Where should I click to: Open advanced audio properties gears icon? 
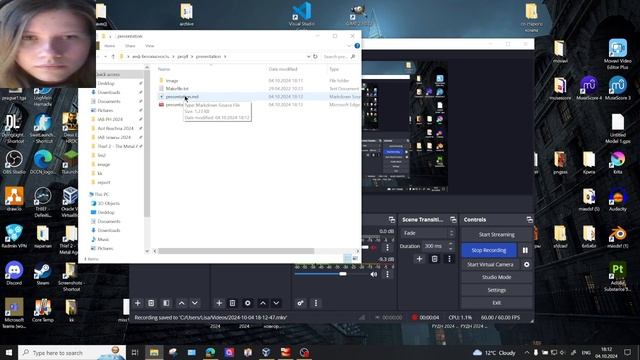[300, 303]
